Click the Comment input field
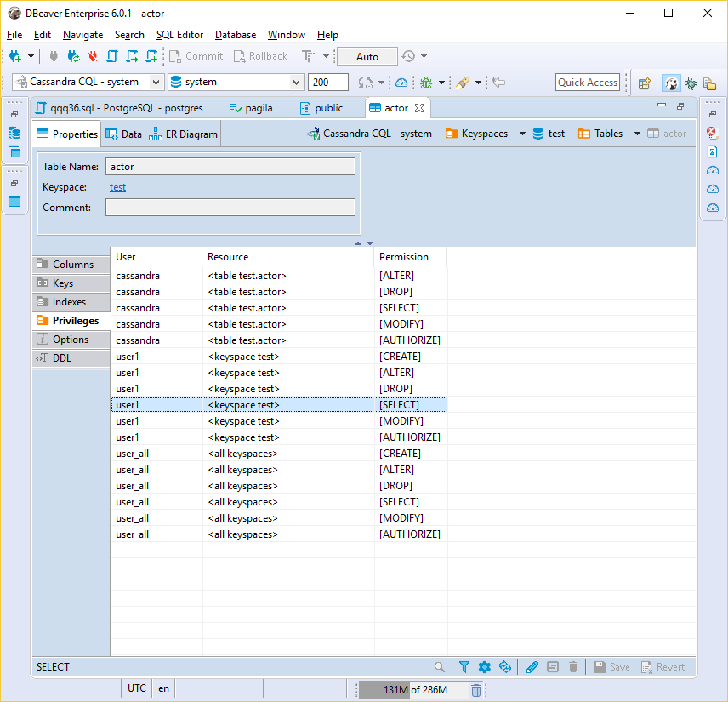728x702 pixels. coord(230,208)
